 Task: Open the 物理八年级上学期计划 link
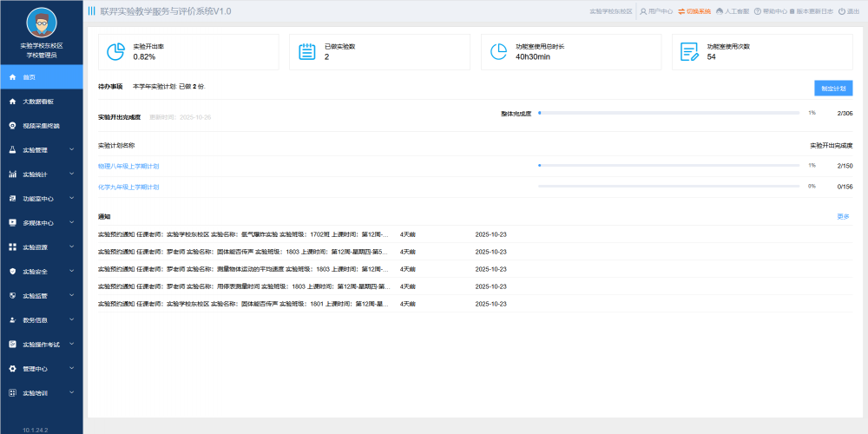(x=128, y=165)
